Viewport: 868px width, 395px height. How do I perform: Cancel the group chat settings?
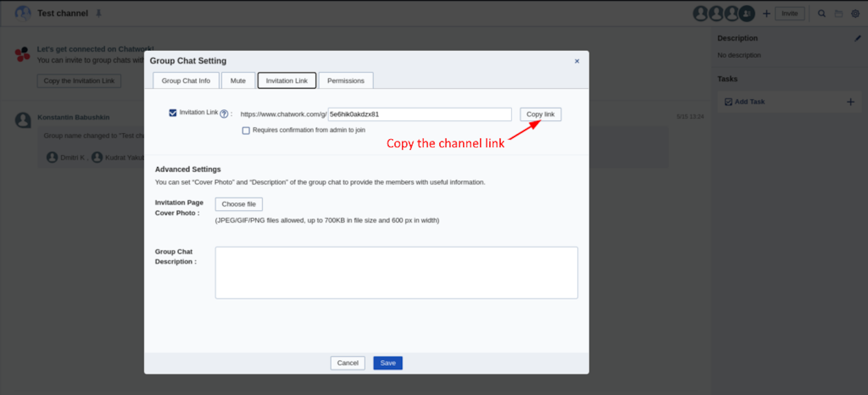[x=348, y=363]
